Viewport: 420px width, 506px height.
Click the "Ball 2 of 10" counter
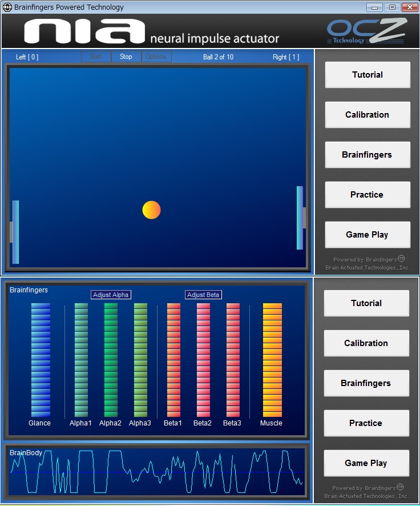tap(218, 57)
